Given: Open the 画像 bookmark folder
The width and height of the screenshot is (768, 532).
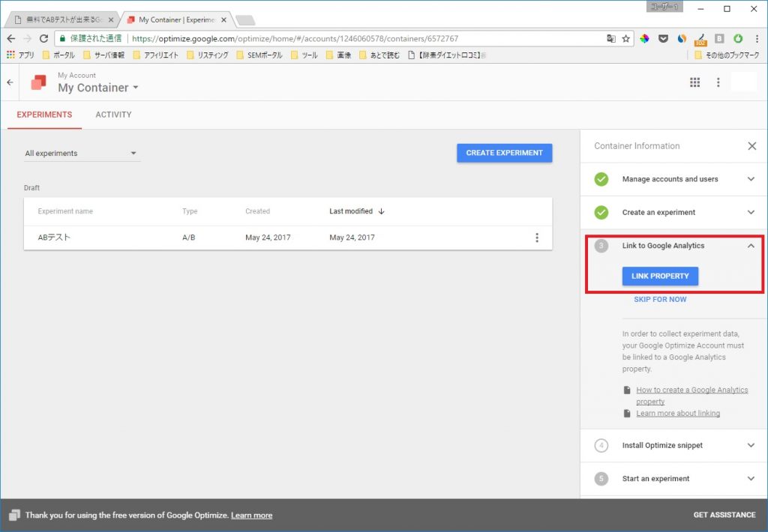Looking at the screenshot, I should 339,55.
